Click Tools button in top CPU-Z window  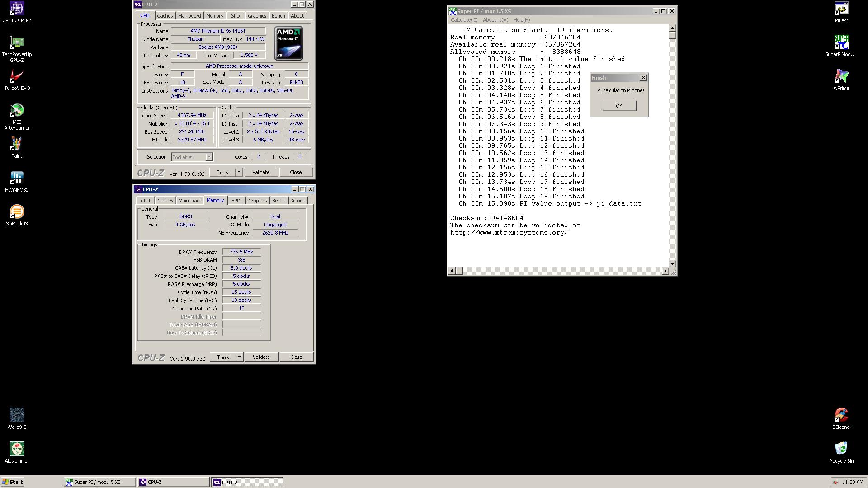pos(222,172)
